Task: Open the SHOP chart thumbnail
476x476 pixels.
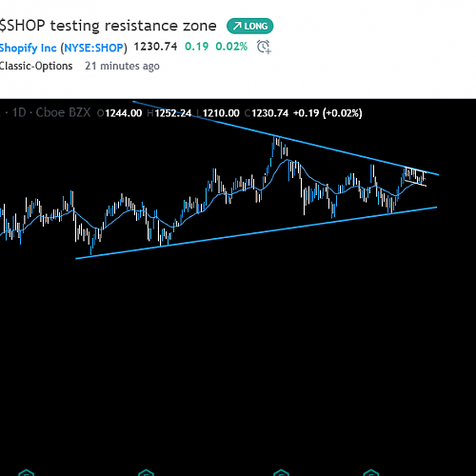Action: point(238,288)
